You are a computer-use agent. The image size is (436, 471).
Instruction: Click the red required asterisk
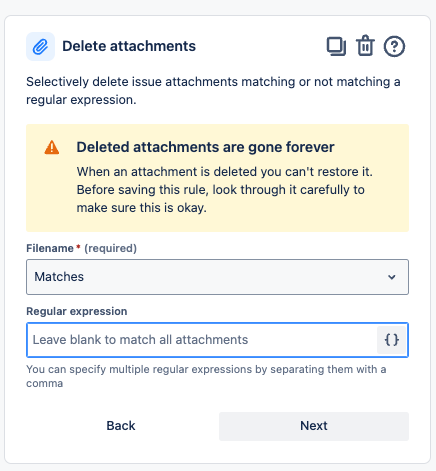[78, 247]
